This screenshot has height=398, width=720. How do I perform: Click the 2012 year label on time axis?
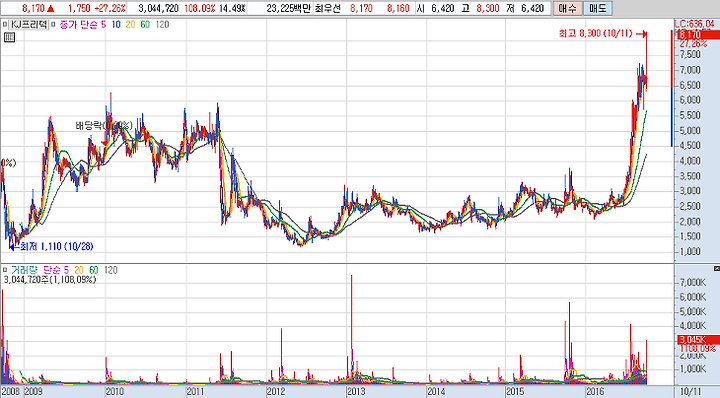coord(276,392)
